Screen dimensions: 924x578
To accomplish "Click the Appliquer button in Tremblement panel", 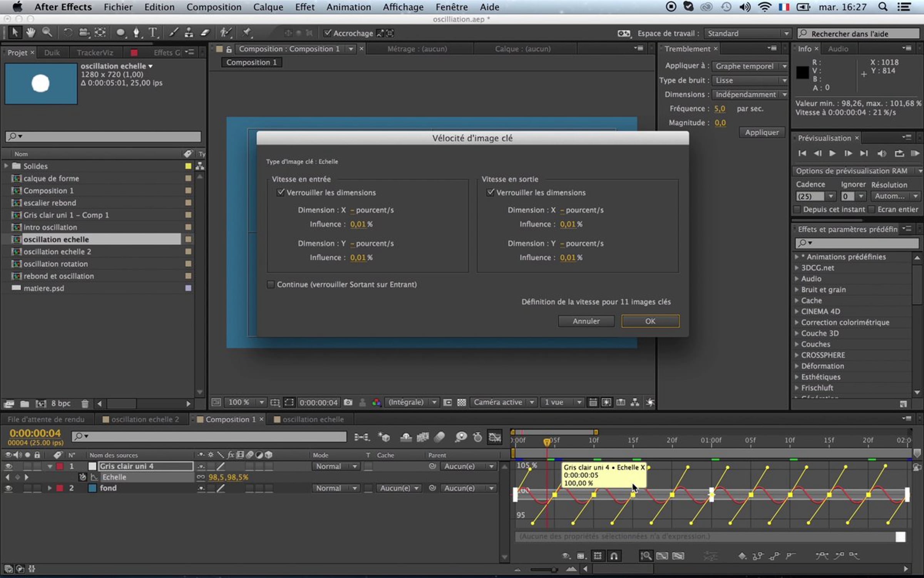I will coord(762,133).
